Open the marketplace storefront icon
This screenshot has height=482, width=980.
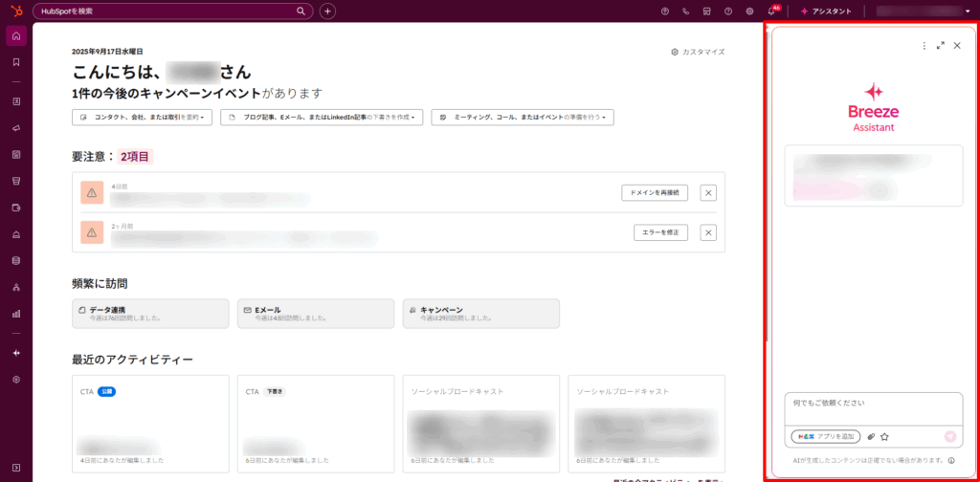tap(706, 11)
